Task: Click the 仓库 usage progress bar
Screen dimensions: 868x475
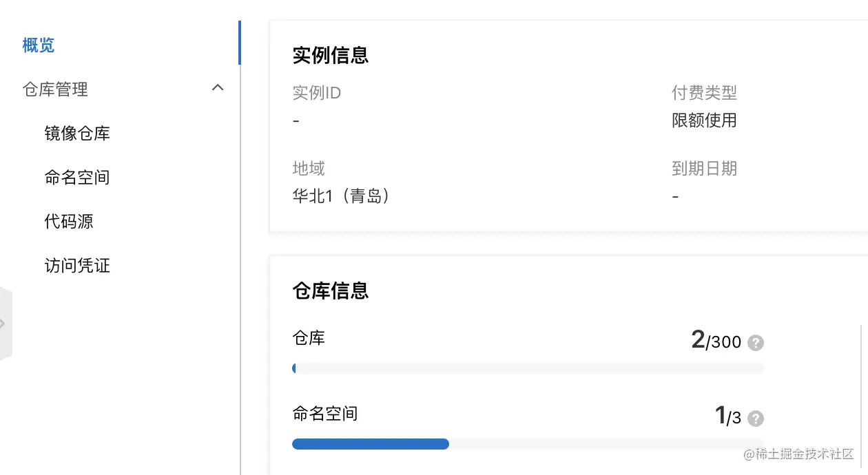Action: 528,368
